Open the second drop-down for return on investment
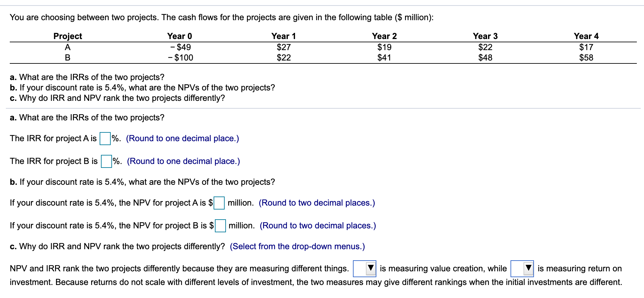Viewport: 644px width, 298px height. coord(522,268)
